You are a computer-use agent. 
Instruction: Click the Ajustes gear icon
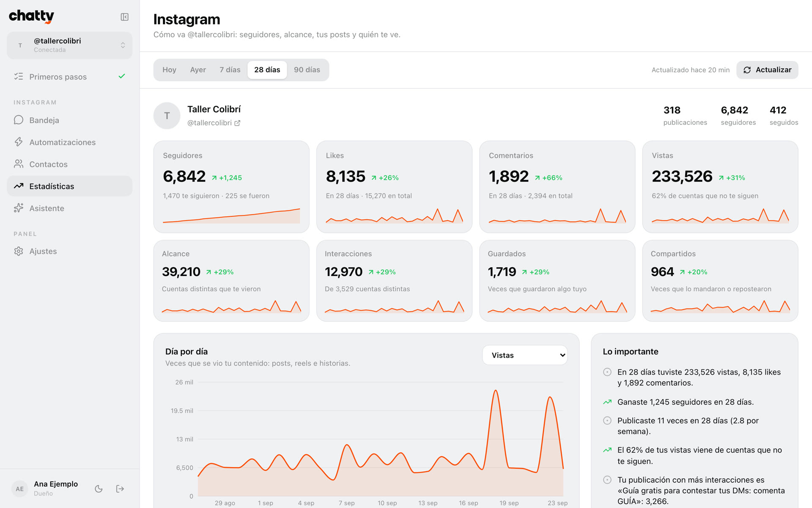(x=19, y=251)
